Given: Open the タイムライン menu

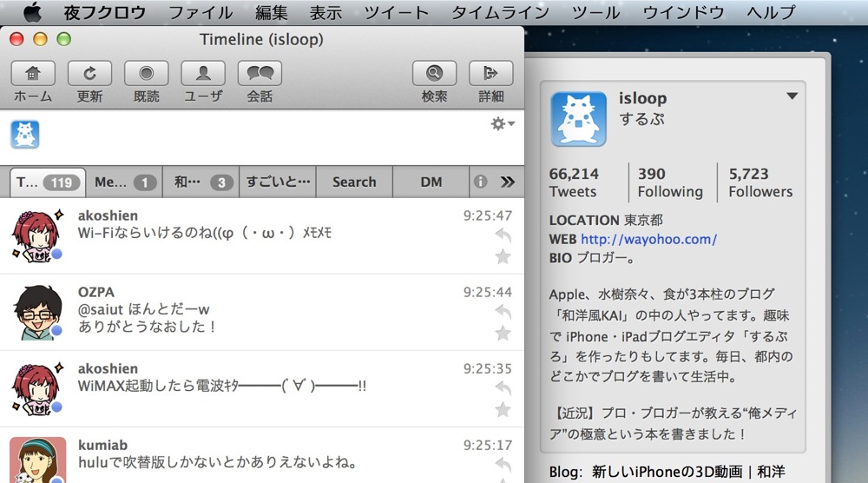Looking at the screenshot, I should pyautogui.click(x=501, y=12).
